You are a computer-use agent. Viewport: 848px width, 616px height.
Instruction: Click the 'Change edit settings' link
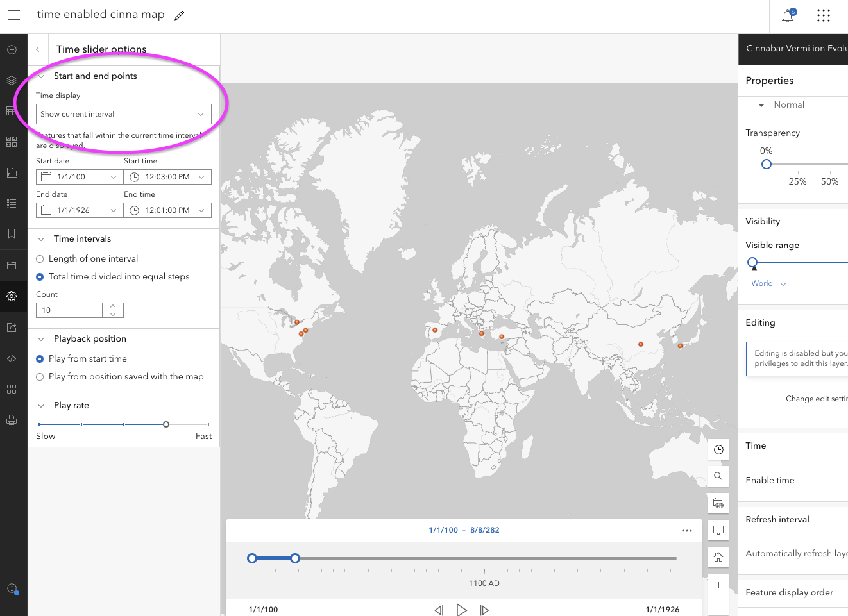pyautogui.click(x=817, y=398)
